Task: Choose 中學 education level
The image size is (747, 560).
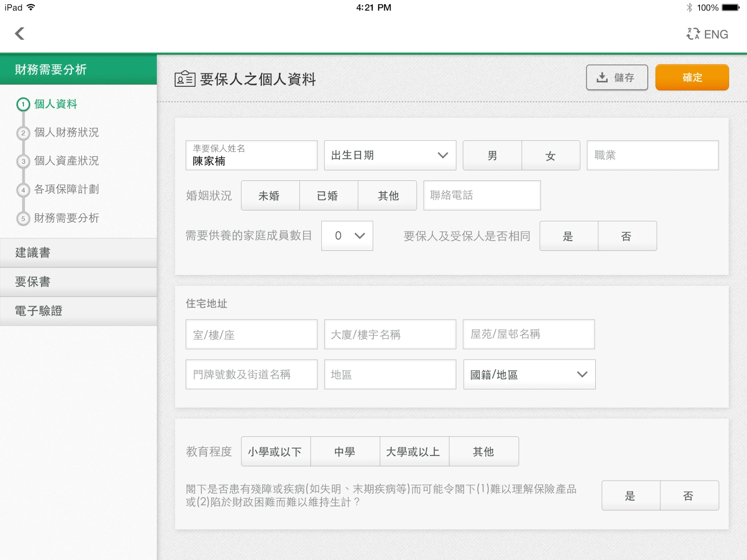Action: pos(345,451)
